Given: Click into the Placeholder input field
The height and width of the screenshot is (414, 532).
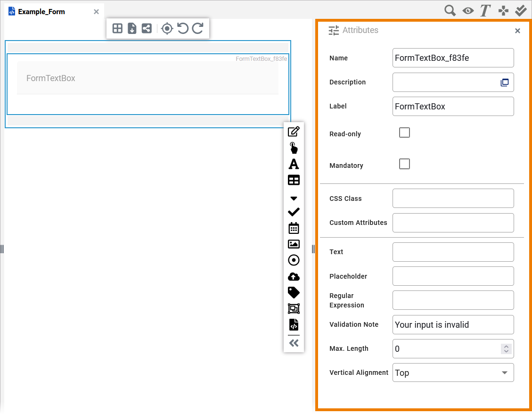Looking at the screenshot, I should (453, 276).
